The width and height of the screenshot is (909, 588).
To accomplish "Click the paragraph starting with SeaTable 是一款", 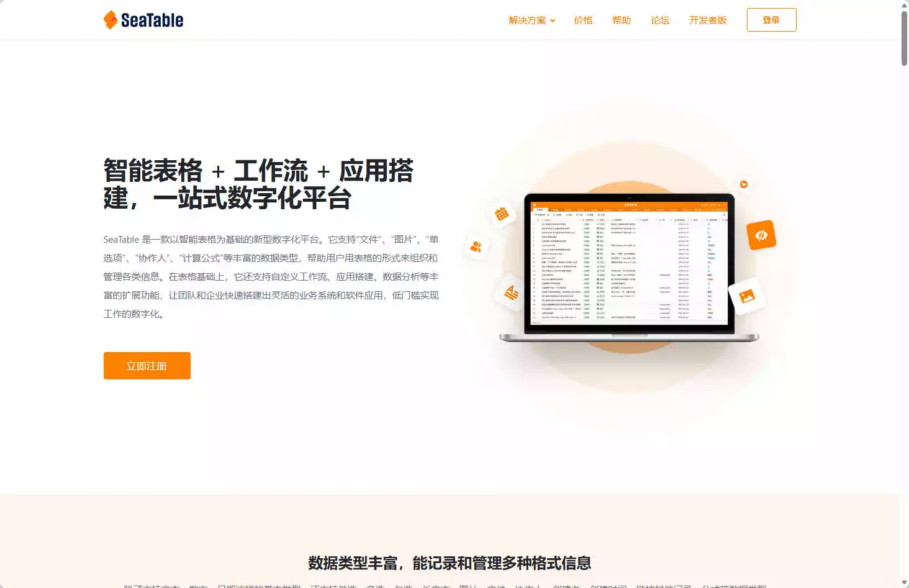I will (x=271, y=276).
